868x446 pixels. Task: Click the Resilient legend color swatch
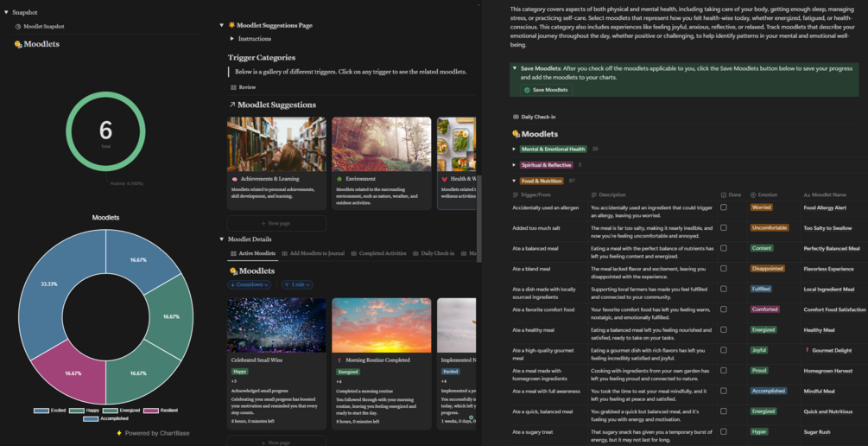coord(150,411)
